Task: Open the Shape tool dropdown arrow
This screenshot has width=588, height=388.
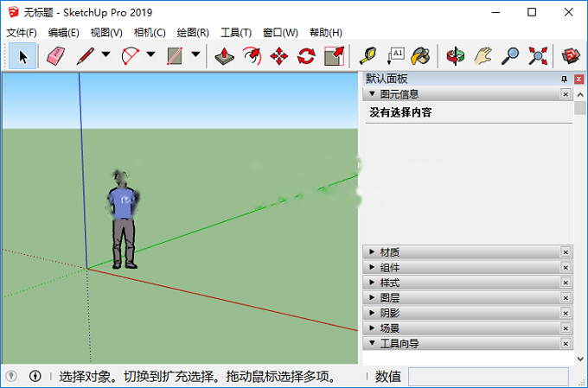Action: [x=195, y=54]
